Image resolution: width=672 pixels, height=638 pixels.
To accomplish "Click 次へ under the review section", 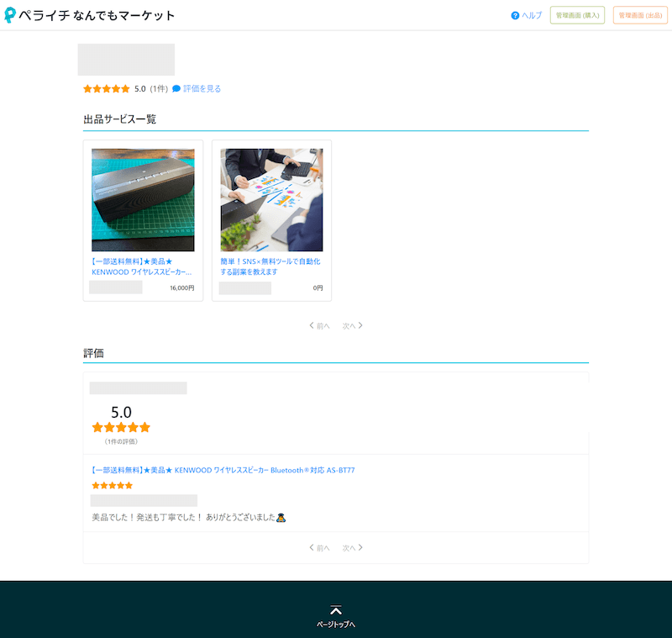I will point(352,548).
